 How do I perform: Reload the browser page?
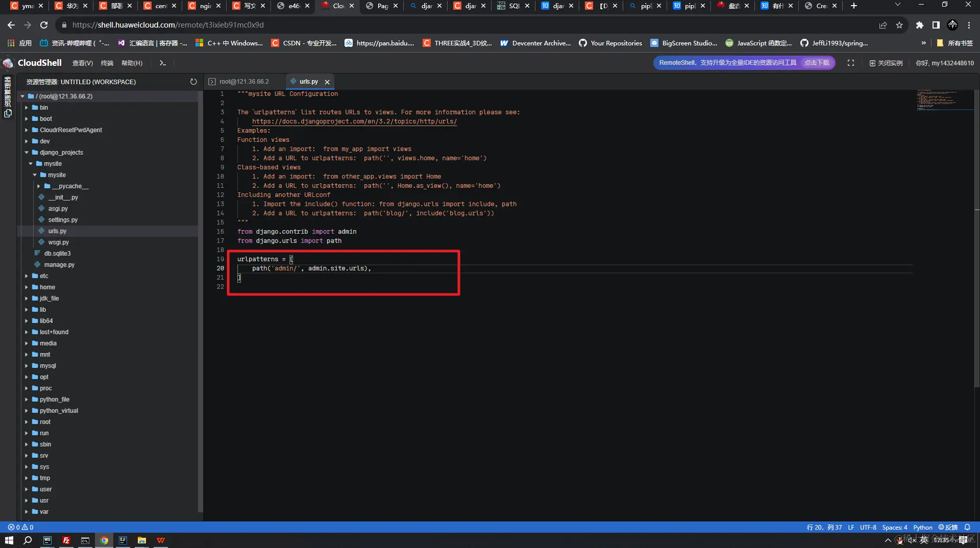click(44, 25)
